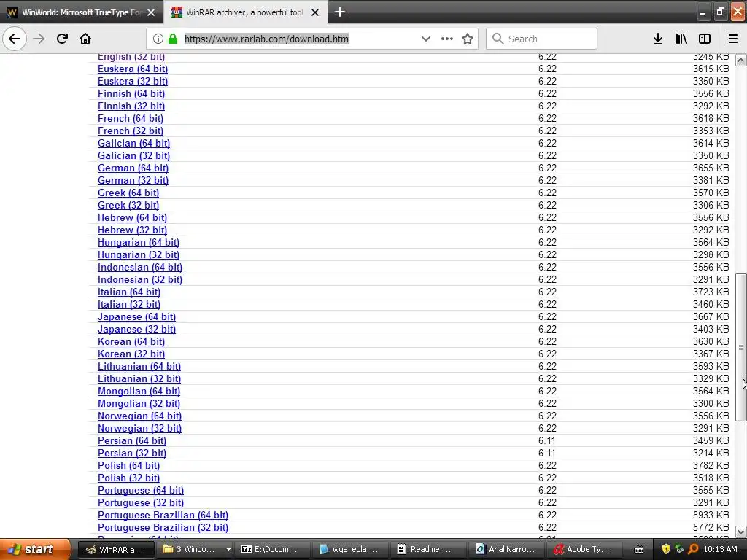
Task: Click Portuguese (64 bit) link
Action: tap(141, 489)
